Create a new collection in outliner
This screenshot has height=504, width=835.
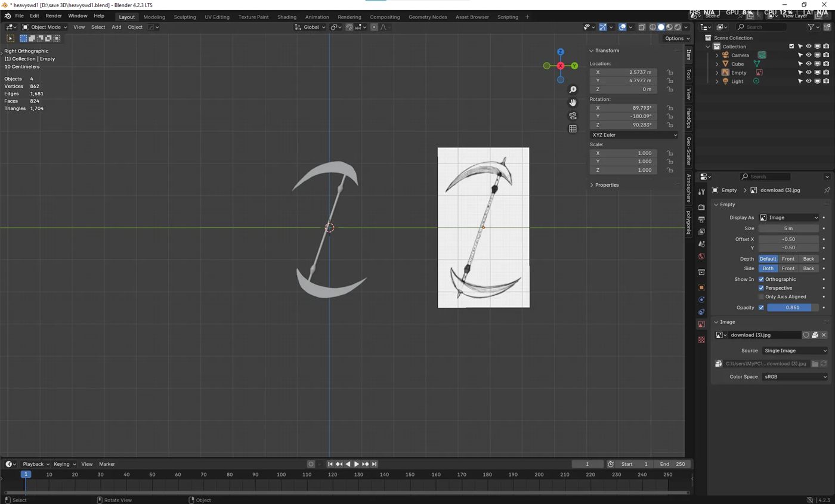(x=826, y=27)
